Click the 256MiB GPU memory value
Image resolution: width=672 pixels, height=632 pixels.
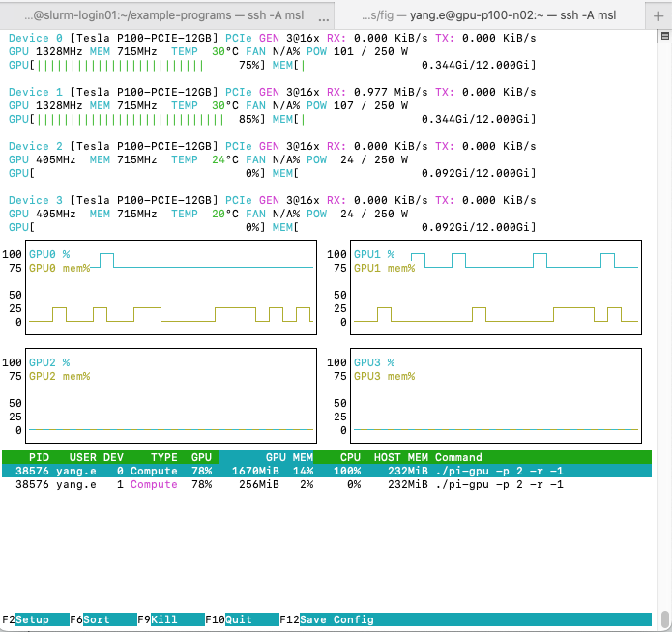point(259,484)
